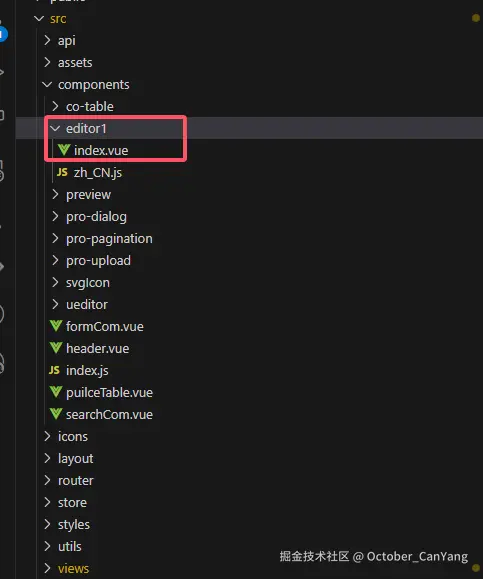Expand the preview folder chevron
Image resolution: width=483 pixels, height=579 pixels.
point(55,194)
